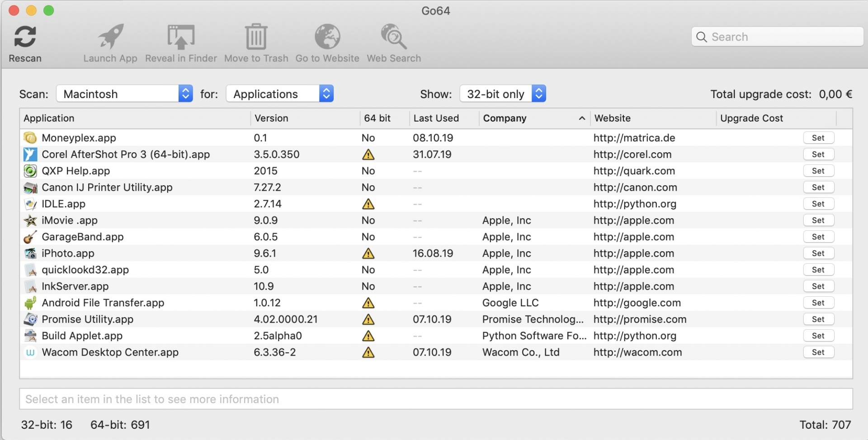Click the iMovie app star icon

30,220
